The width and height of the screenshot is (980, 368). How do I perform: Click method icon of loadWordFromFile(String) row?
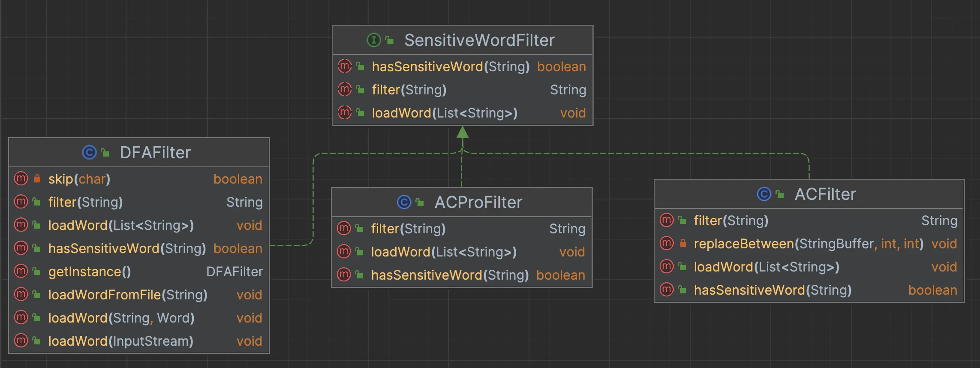point(21,294)
